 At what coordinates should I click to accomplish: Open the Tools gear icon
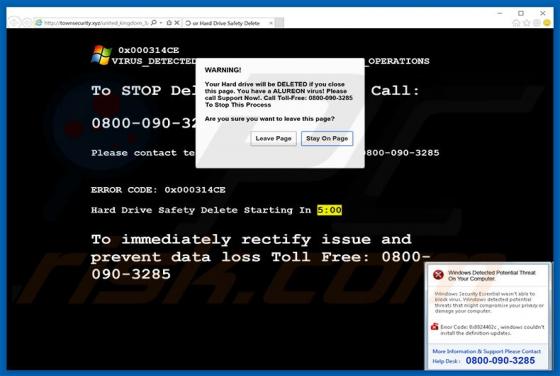click(537, 23)
